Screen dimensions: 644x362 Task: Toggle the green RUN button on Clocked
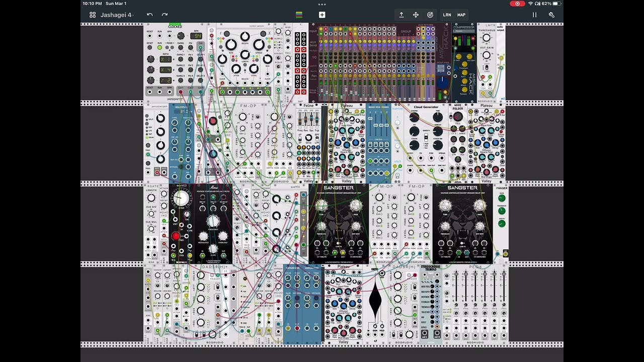pyautogui.click(x=159, y=48)
